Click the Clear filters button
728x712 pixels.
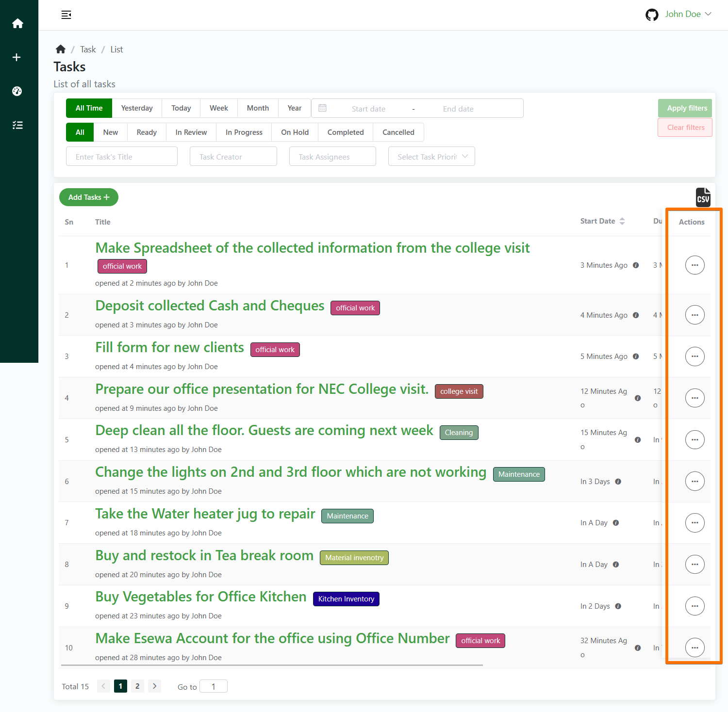pos(685,128)
